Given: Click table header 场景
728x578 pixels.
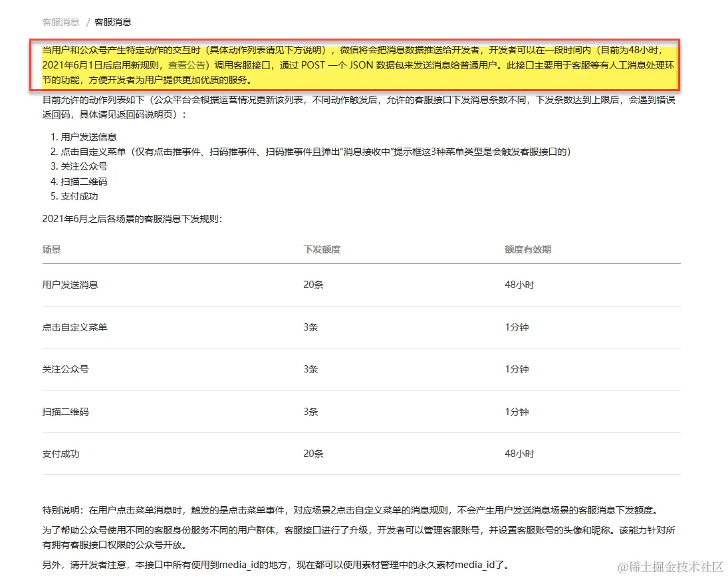Looking at the screenshot, I should [x=52, y=249].
